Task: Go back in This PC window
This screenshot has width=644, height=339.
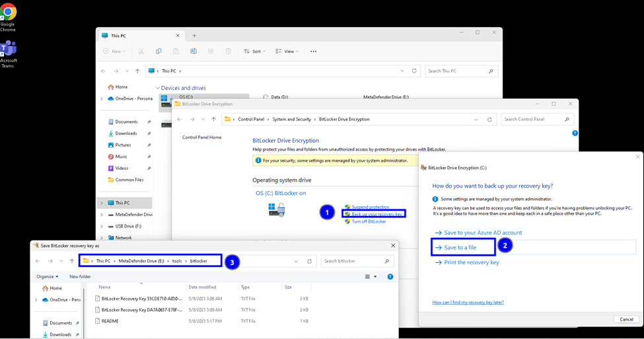Action: tap(103, 71)
